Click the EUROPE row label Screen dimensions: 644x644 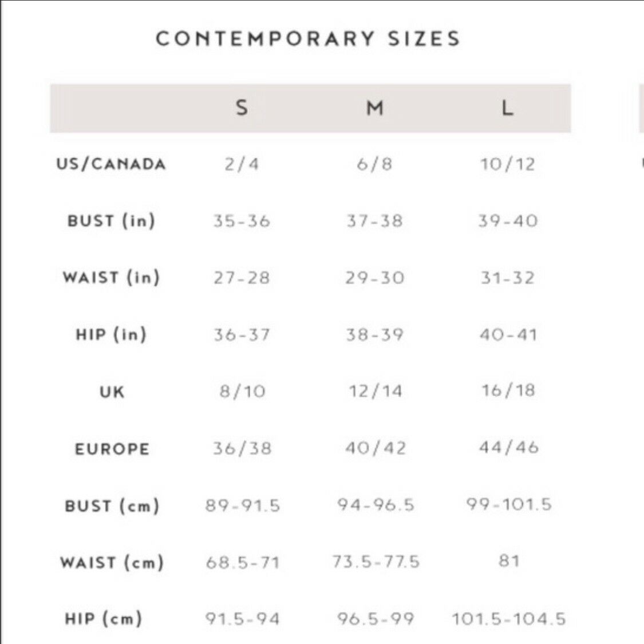(x=112, y=449)
